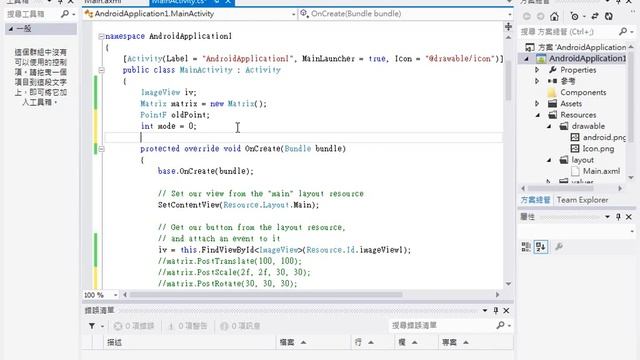Viewport: 640px width, 360px height.
Task: Click the 搜尋工具箱 search field
Action: point(32,14)
